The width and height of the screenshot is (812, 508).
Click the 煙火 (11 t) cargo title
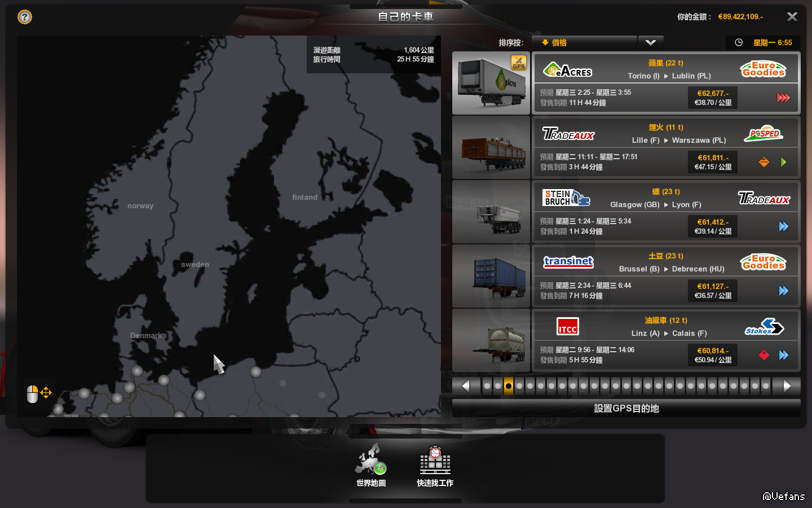[x=666, y=128]
